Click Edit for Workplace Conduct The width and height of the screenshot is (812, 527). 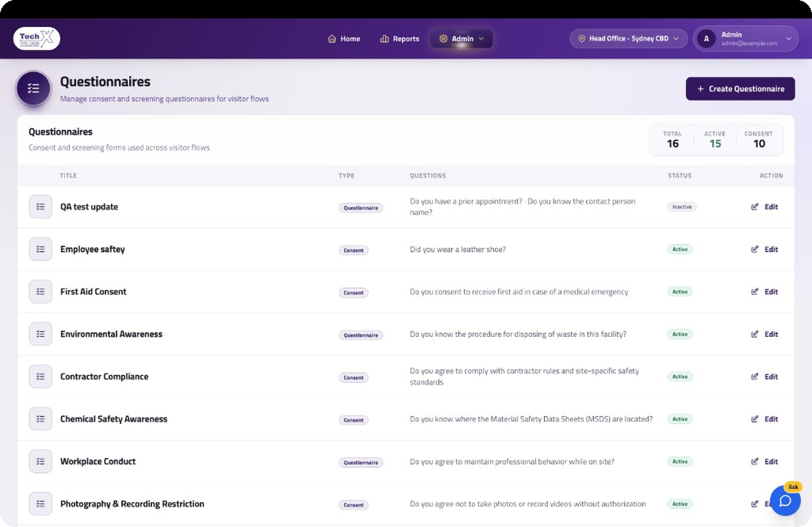[765, 461]
